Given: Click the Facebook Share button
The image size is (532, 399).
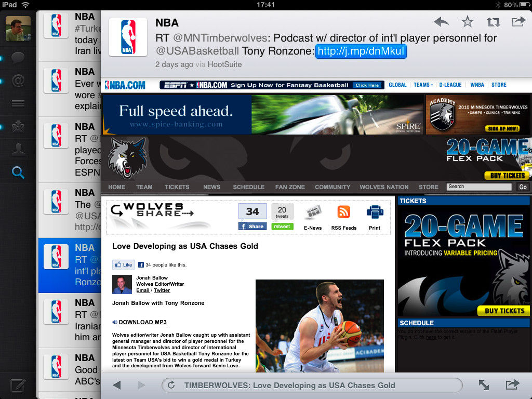Looking at the screenshot, I should click(252, 227).
